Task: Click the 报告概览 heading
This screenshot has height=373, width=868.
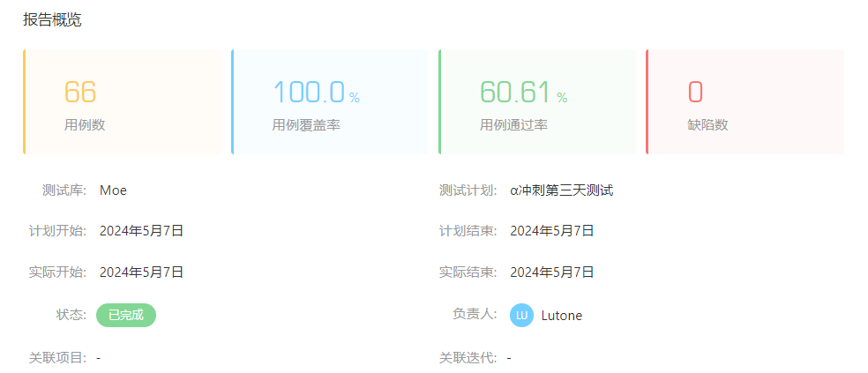Action: (53, 20)
